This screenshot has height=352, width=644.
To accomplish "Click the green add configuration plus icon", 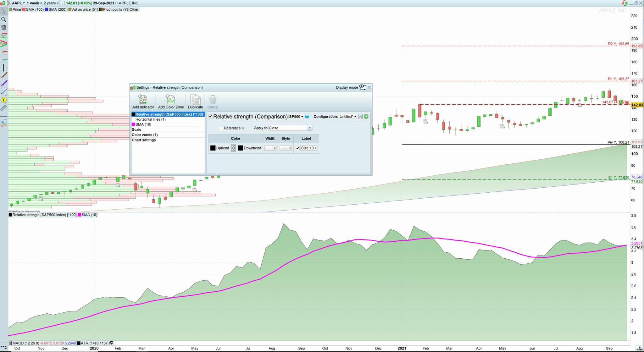I will click(x=366, y=117).
